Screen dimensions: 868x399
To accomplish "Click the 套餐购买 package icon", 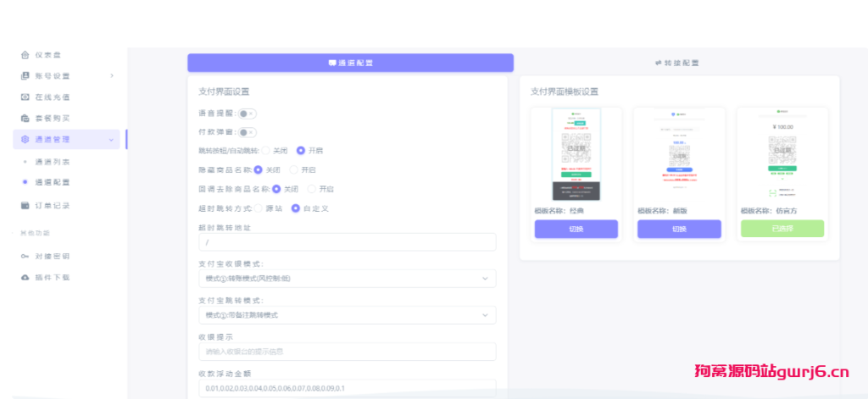I will click(25, 118).
